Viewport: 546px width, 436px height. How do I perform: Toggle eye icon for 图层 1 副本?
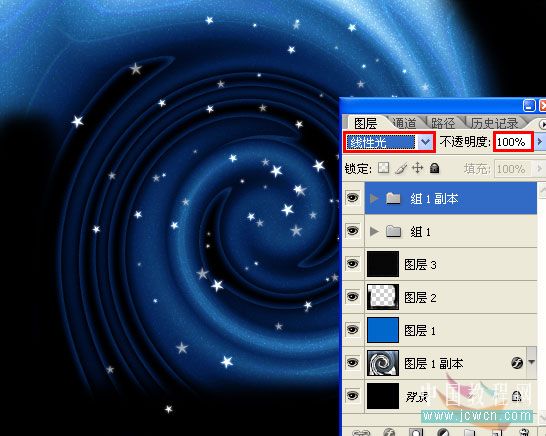tap(352, 363)
